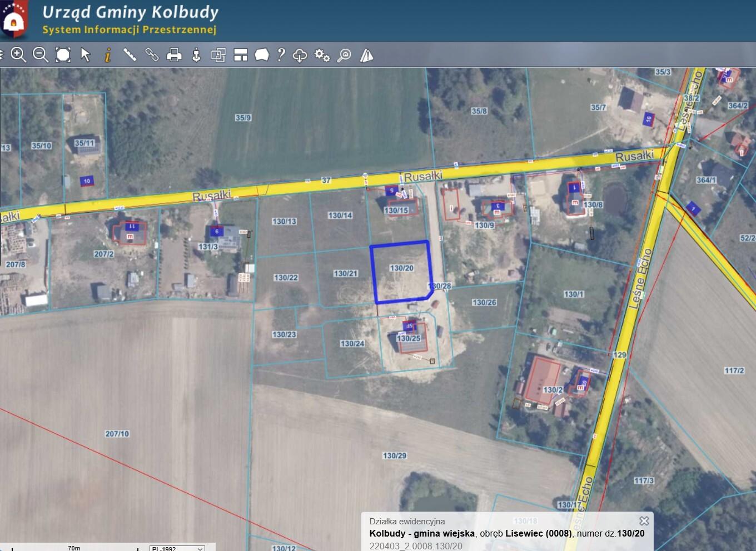
Task: Click the blue address marker number 16
Action: [648, 119]
